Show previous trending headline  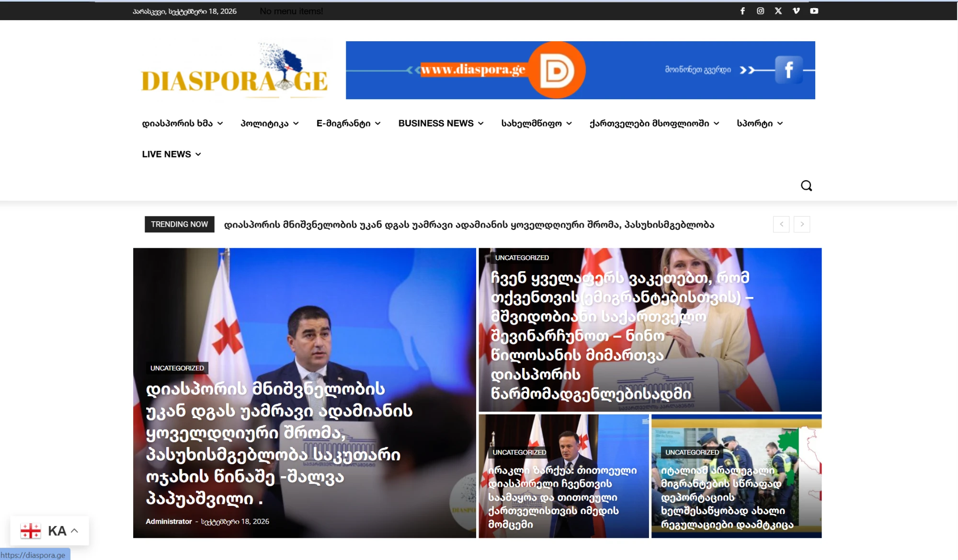(x=781, y=224)
